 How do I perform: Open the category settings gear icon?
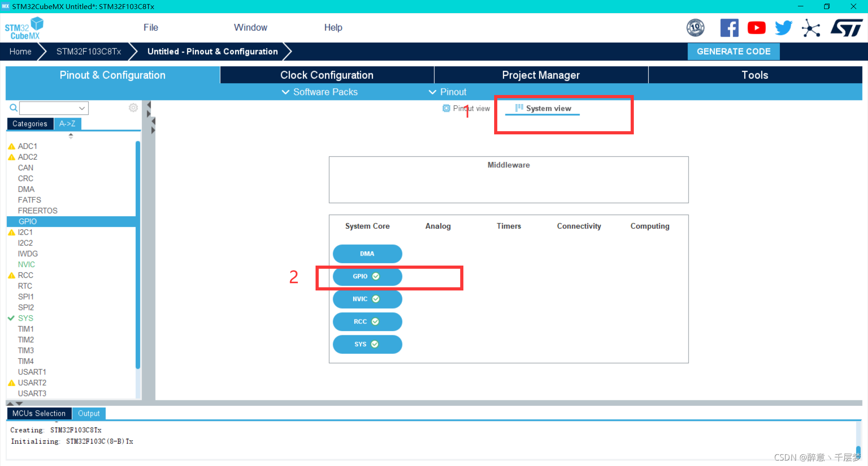pos(133,108)
